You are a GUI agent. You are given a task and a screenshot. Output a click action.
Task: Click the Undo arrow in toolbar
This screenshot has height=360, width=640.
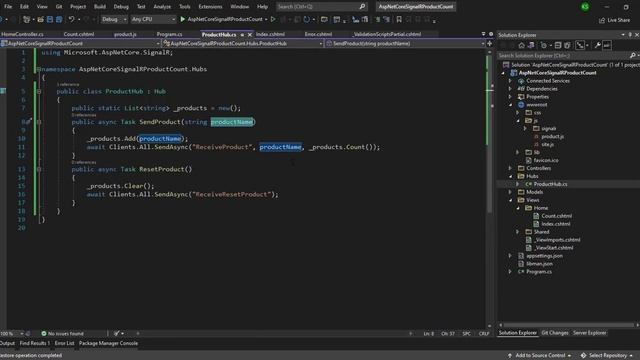click(x=71, y=19)
